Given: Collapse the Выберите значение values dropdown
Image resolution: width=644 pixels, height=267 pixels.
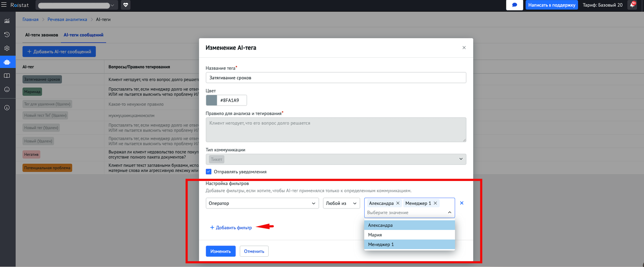Looking at the screenshot, I should (x=449, y=212).
